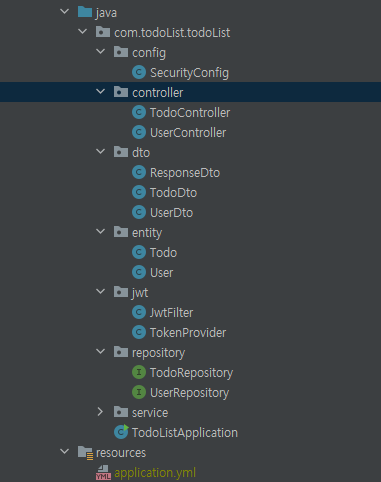This screenshot has width=381, height=482.
Task: Click the jwt package folder icon
Action: (121, 292)
